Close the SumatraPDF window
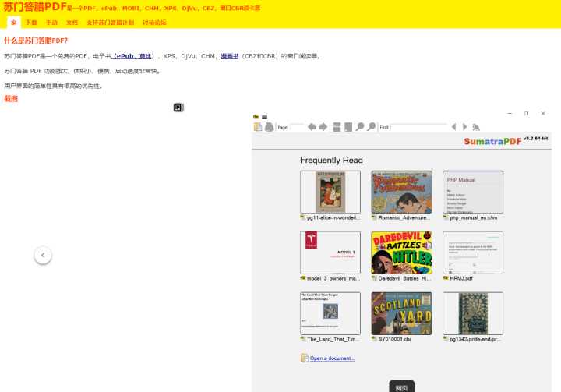Viewport: 561px width, 392px height. tap(543, 114)
